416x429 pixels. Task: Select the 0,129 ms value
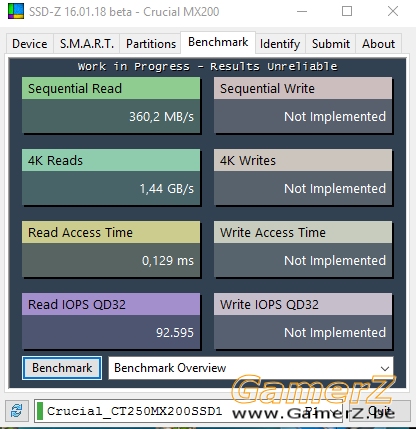pos(168,261)
